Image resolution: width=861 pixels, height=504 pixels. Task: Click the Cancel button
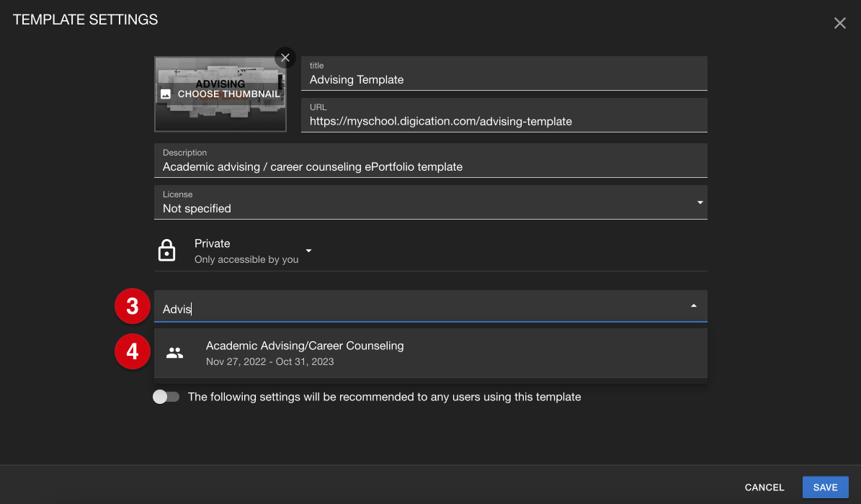click(764, 487)
